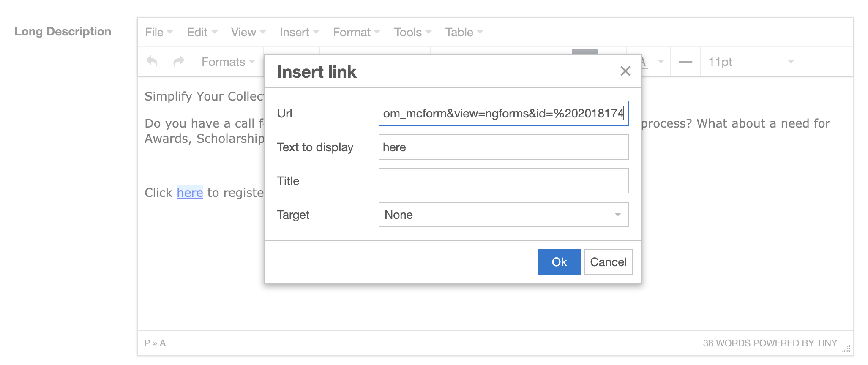The image size is (868, 365).
Task: Confirm the link with the Ok button
Action: [x=559, y=262]
